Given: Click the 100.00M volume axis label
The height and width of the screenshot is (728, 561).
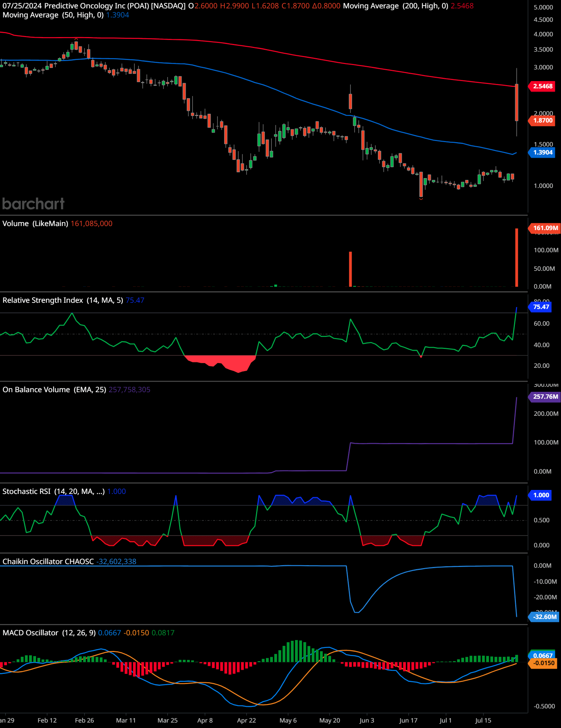Looking at the screenshot, I should (546, 250).
